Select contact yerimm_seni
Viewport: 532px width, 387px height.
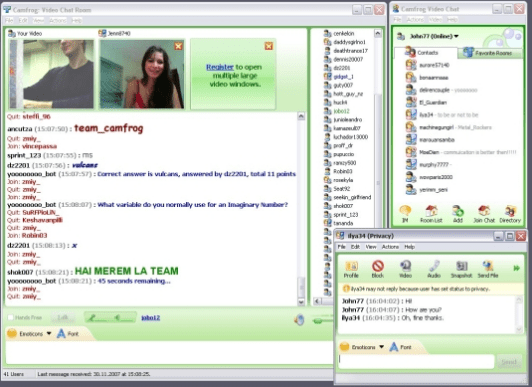coord(427,189)
